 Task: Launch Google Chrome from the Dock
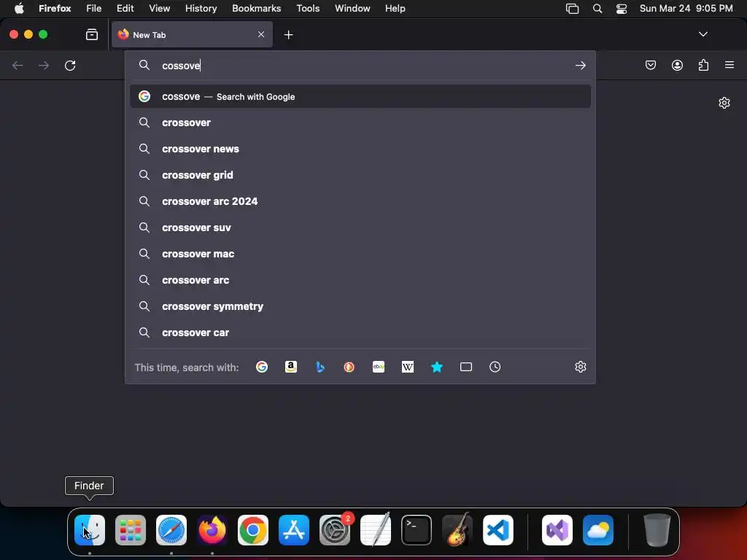tap(253, 530)
